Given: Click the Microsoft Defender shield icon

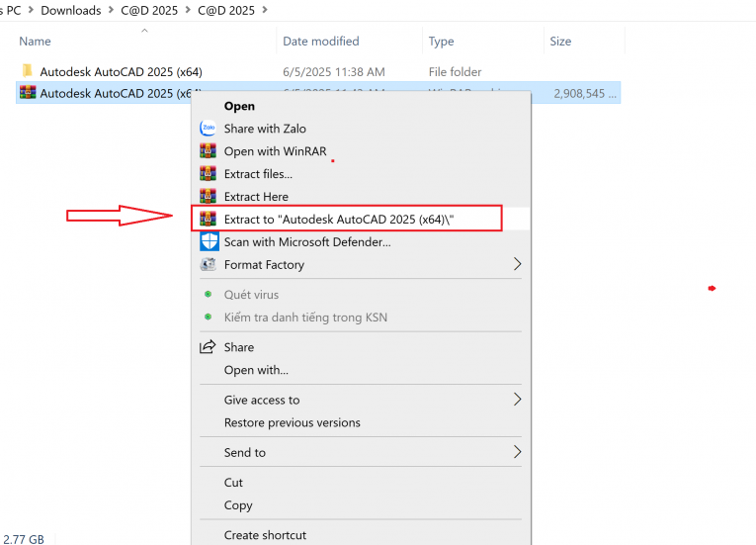Looking at the screenshot, I should pyautogui.click(x=210, y=241).
